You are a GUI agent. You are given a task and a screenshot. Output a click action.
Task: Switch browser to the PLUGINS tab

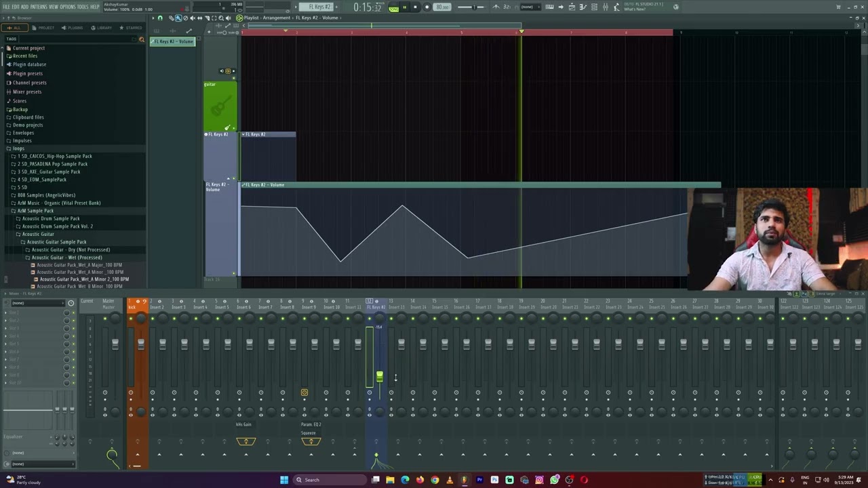(x=73, y=28)
